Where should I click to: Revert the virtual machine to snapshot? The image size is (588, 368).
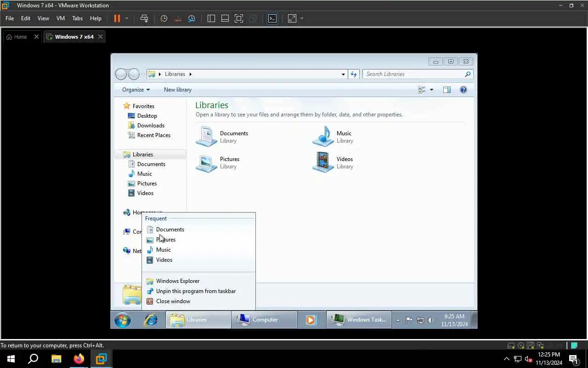[178, 18]
